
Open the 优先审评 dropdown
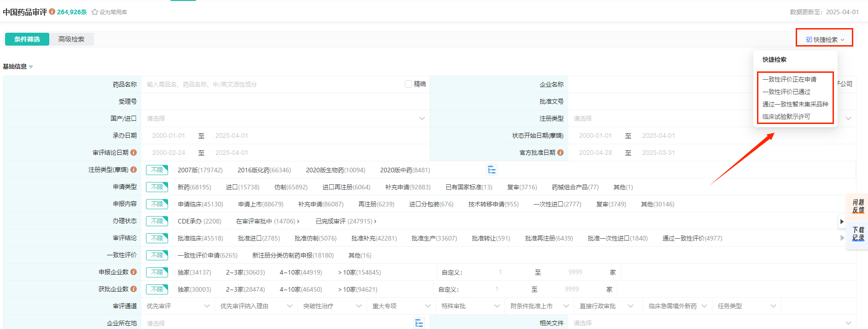[x=178, y=306]
